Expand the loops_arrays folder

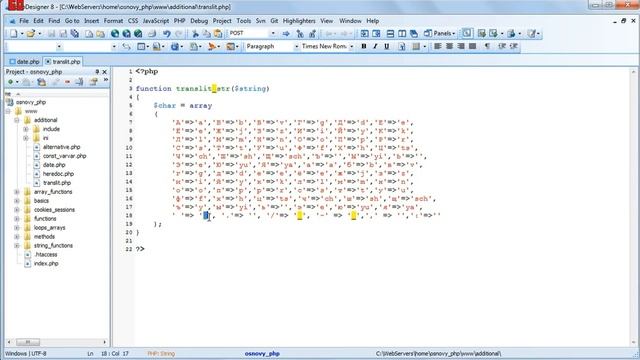pyautogui.click(x=17, y=228)
